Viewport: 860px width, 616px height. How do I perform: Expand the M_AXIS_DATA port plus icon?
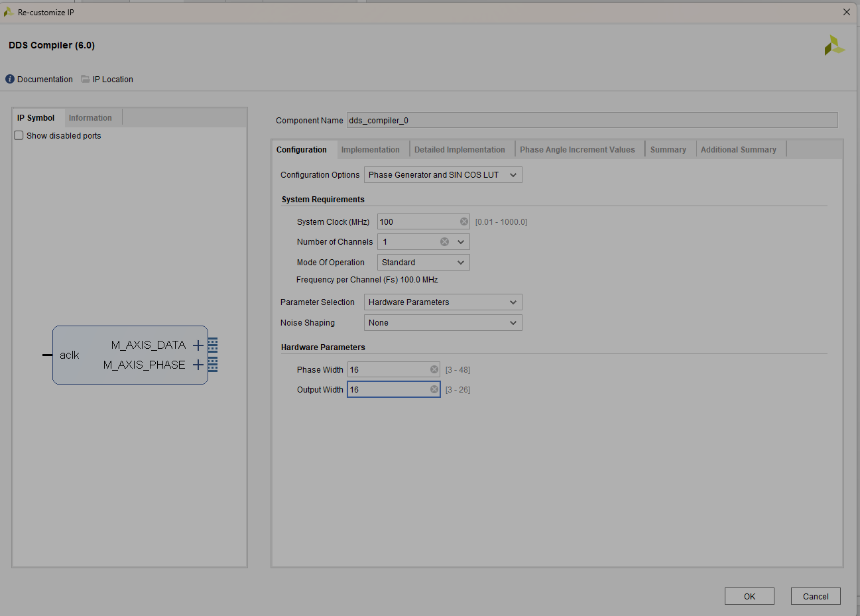[198, 345]
